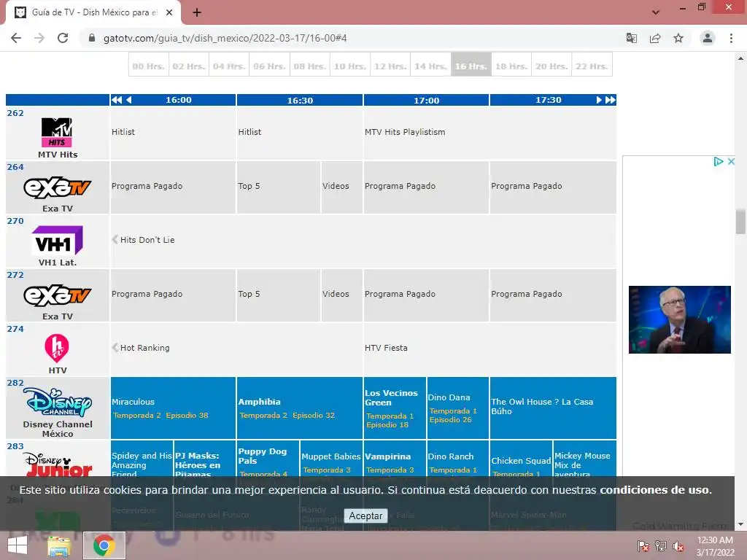Screen dimensions: 747x560
Task: Click the Aceptar cookies button
Action: coord(365,516)
